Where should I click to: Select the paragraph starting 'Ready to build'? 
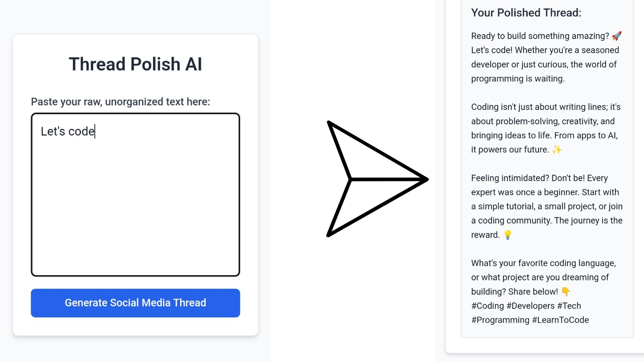(x=545, y=57)
